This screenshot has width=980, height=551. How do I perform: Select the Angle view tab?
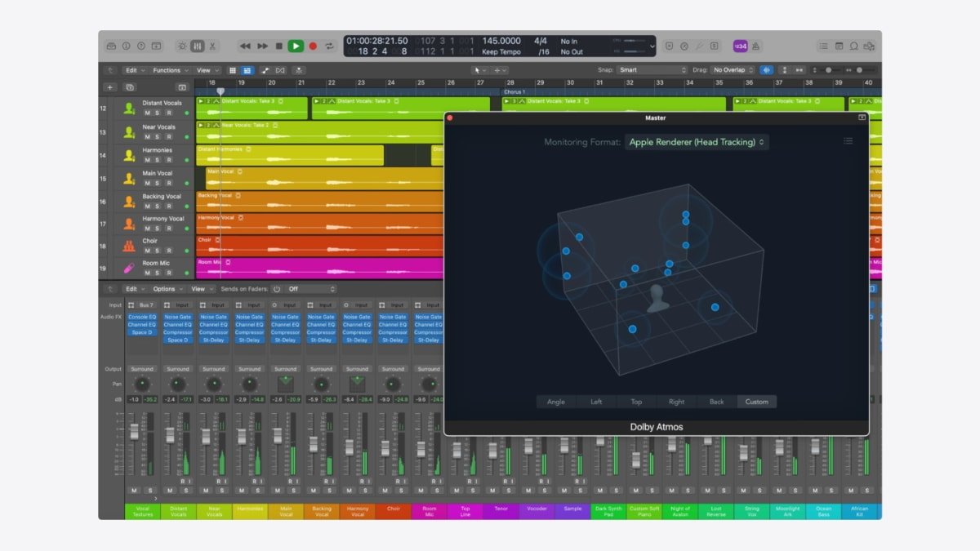point(556,402)
